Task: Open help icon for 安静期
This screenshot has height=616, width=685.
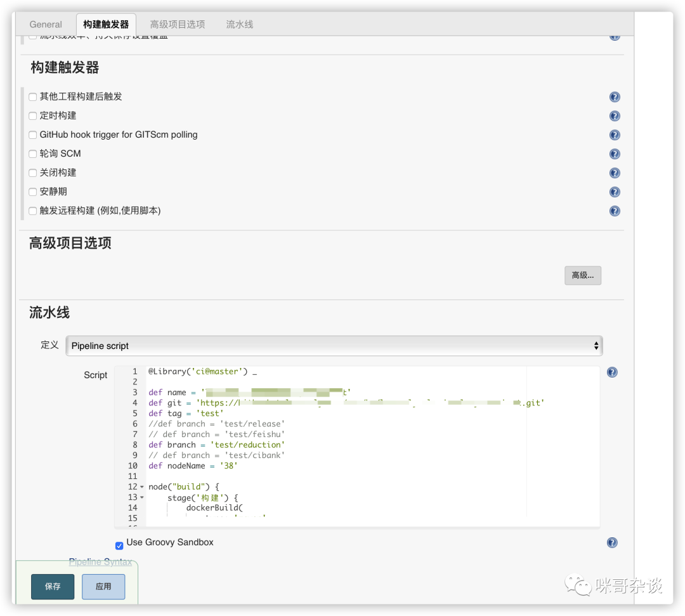Action: 614,192
